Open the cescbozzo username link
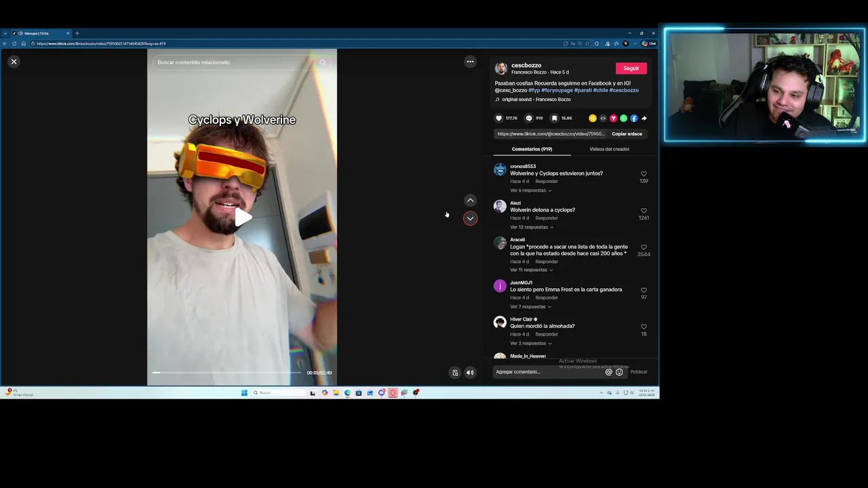 [526, 65]
